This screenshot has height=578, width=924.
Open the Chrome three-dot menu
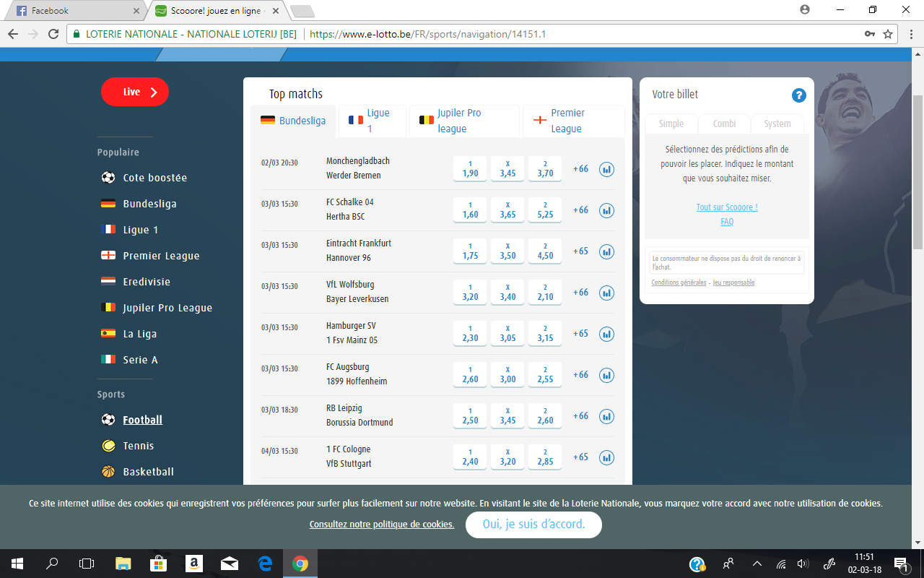(x=910, y=34)
